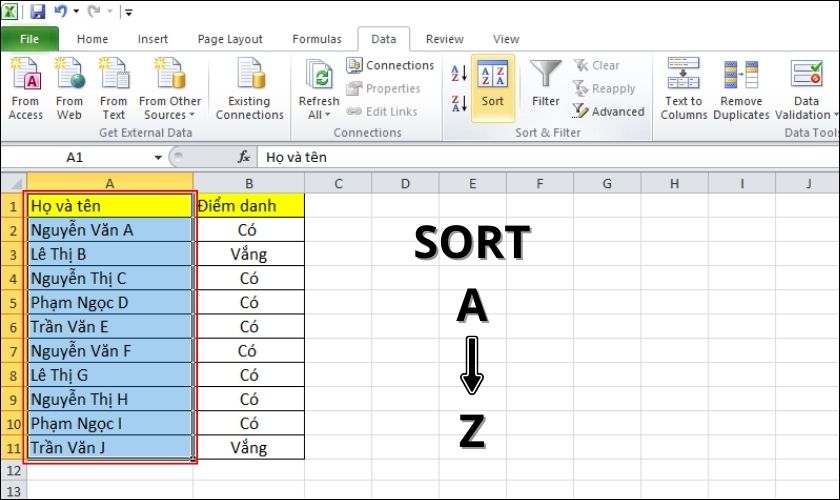This screenshot has width=840, height=500.
Task: Open the Page Layout tab
Action: 230,39
